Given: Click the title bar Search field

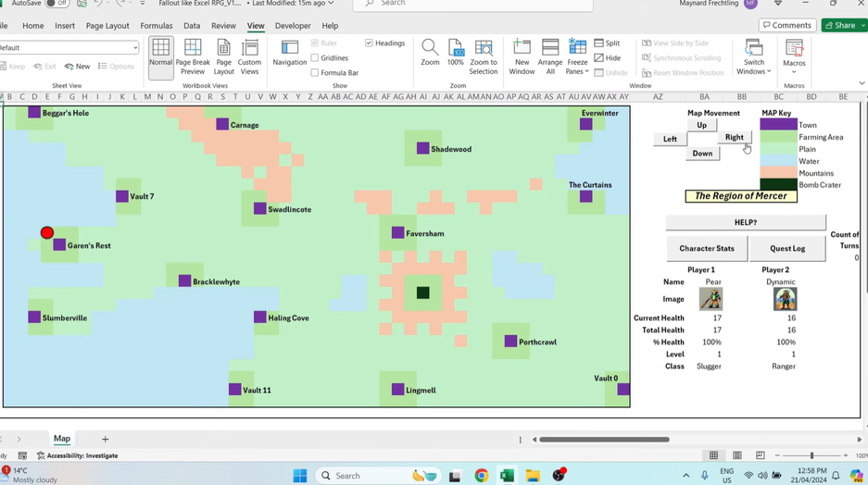Looking at the screenshot, I should [473, 4].
